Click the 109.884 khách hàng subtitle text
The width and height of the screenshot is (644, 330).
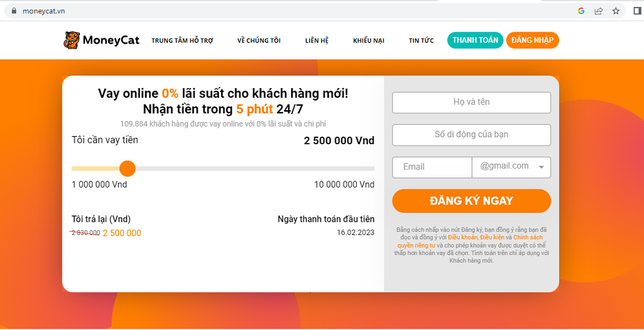(223, 123)
